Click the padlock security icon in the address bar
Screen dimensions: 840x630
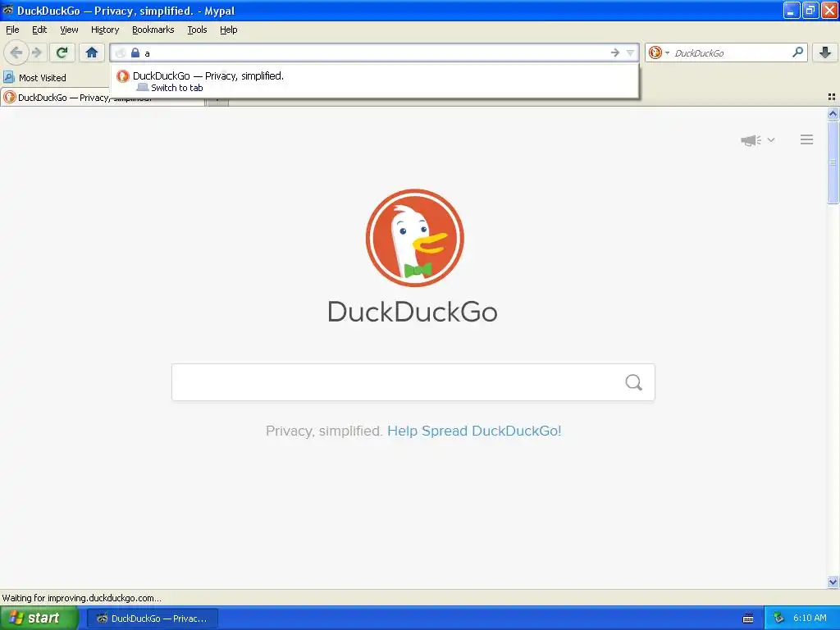135,52
